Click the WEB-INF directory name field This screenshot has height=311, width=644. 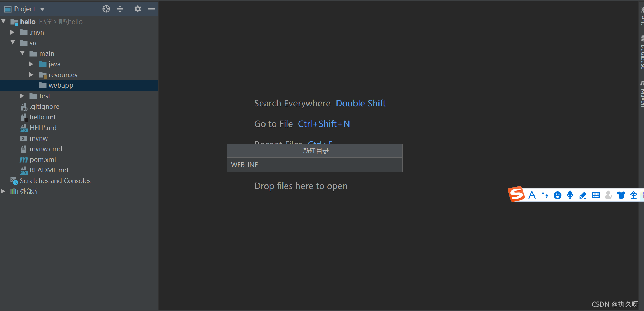pos(315,165)
